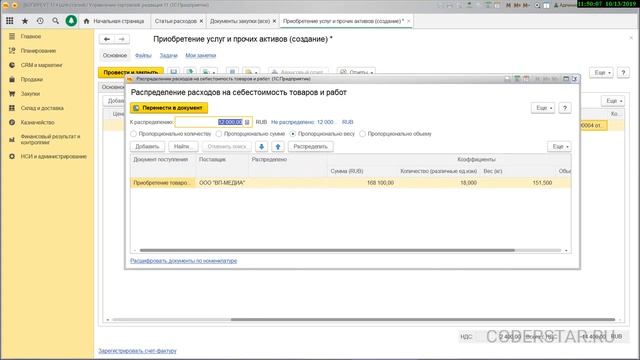Image resolution: width=640 pixels, height=360 pixels.
Task: Open the history clock icon
Action: pos(40,21)
